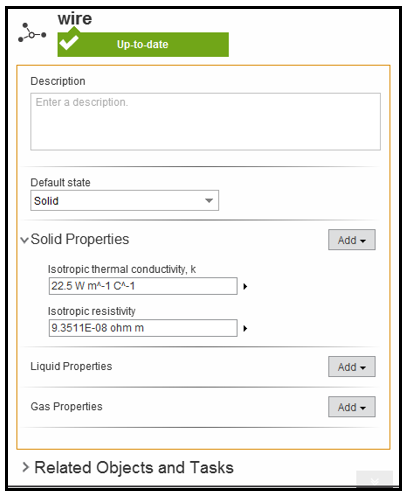
Task: Click double-chevron collapse icon at bottom
Action: (x=374, y=480)
